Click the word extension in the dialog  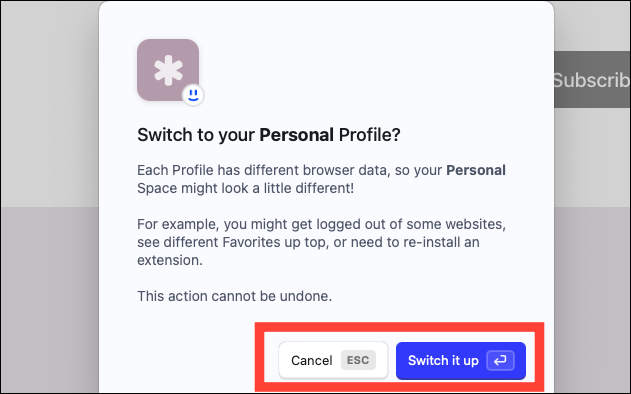[x=168, y=260]
